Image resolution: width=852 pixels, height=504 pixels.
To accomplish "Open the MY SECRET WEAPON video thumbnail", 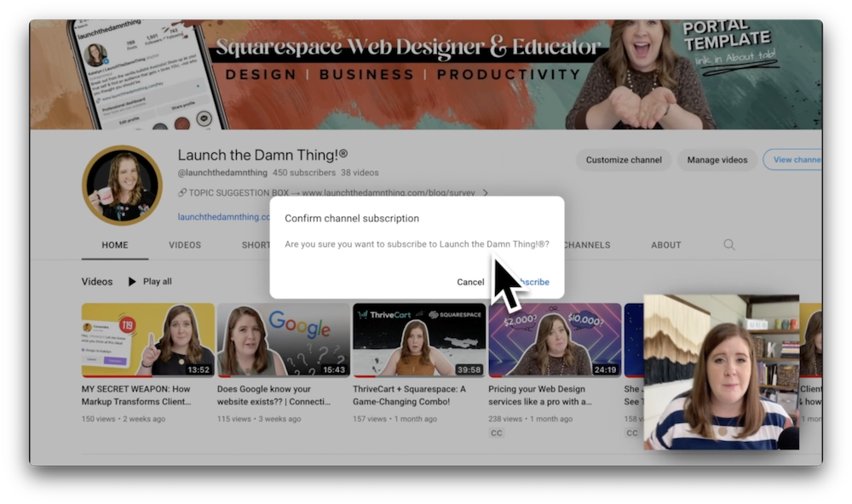I will pos(147,340).
